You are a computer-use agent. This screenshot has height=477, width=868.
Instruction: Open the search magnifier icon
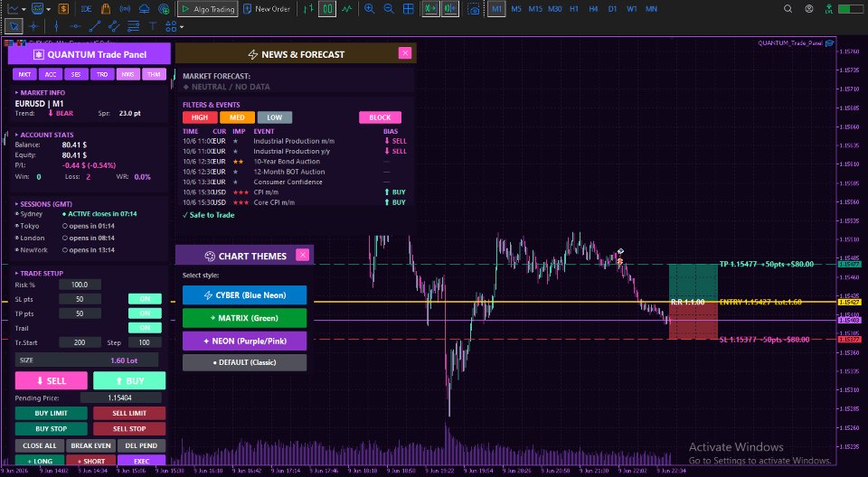(788, 9)
